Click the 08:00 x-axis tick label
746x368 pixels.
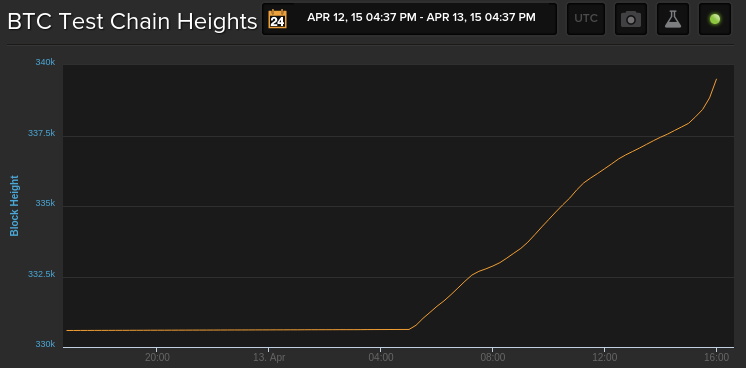492,358
